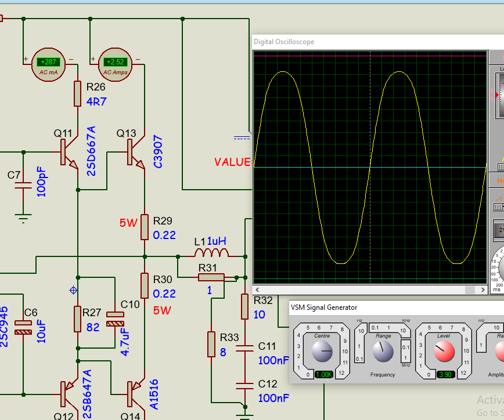Select electrolytic capacitor C10 symbol

pos(115,319)
